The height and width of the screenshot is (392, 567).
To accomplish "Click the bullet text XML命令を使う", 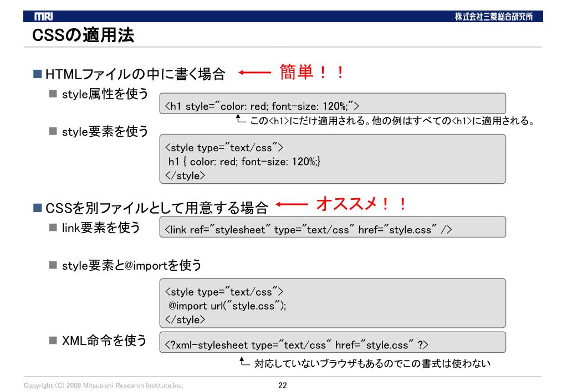I will (104, 341).
